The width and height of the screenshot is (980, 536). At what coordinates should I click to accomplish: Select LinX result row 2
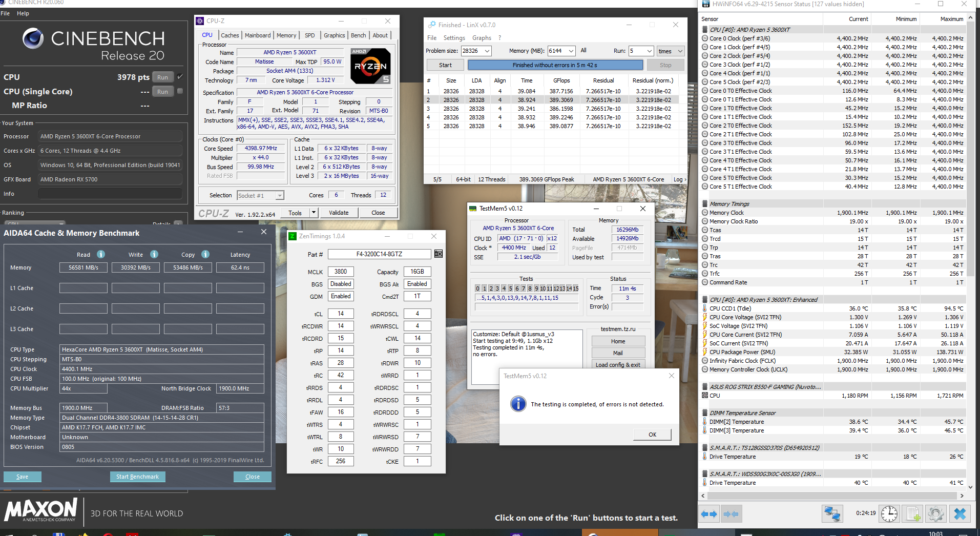pos(552,100)
